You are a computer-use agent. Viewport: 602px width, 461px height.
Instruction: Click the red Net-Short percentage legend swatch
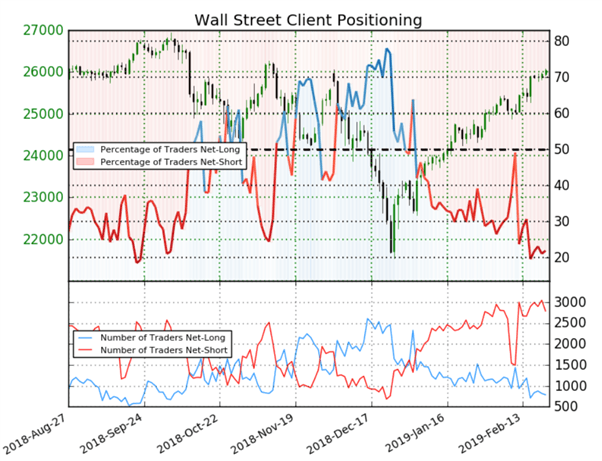[x=85, y=162]
